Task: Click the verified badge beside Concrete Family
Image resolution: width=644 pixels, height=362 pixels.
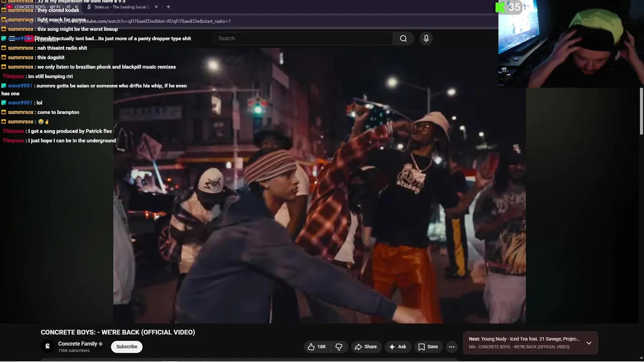Action: point(101,344)
